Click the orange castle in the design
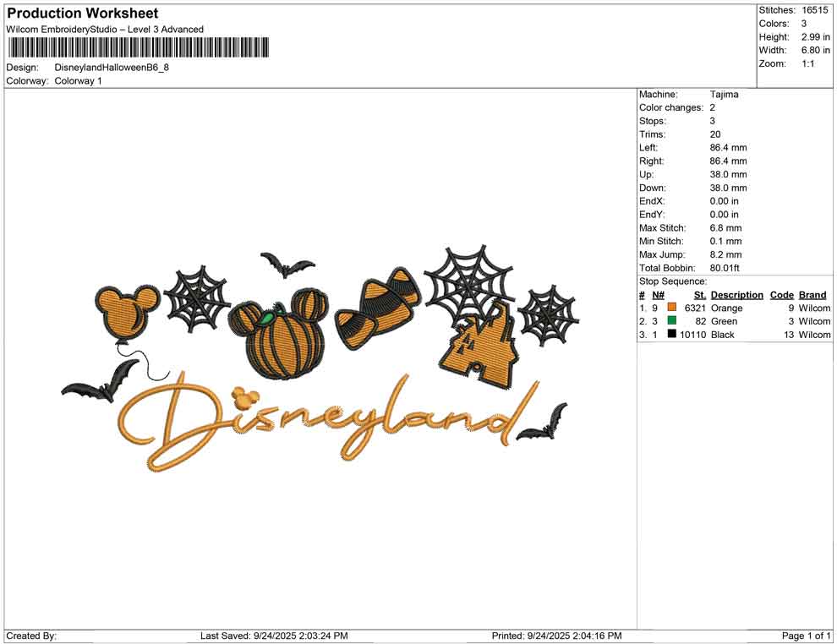The width and height of the screenshot is (837, 644). coord(479,346)
